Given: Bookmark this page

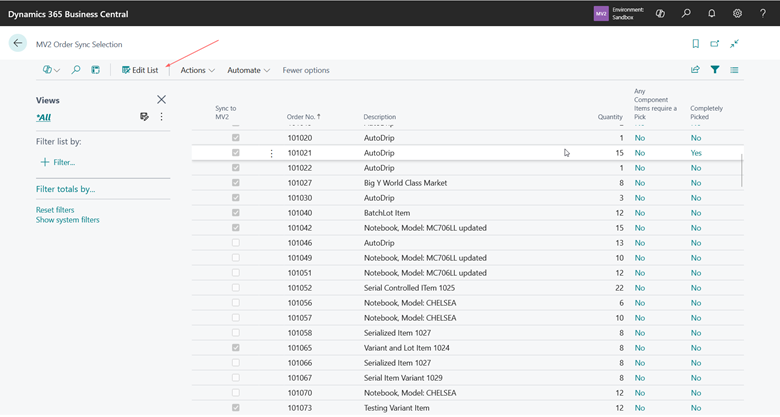Looking at the screenshot, I should tap(695, 44).
